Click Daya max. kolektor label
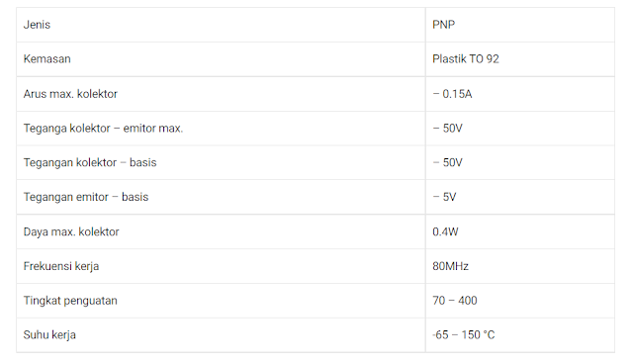The width and height of the screenshot is (632, 364). (x=71, y=231)
